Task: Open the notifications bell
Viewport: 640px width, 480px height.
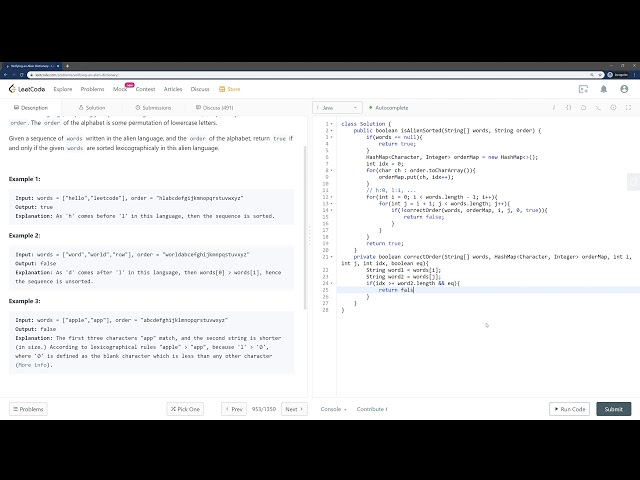Action: 604,89
